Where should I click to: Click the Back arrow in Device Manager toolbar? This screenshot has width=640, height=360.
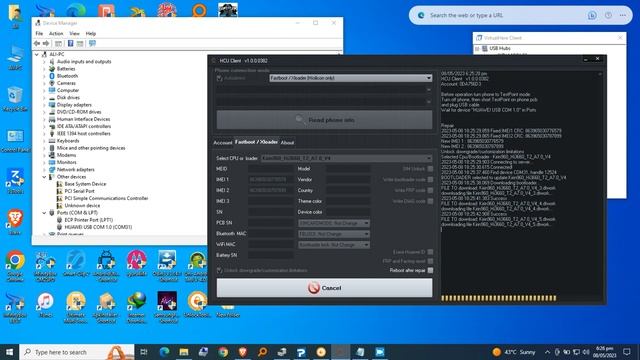pos(37,43)
